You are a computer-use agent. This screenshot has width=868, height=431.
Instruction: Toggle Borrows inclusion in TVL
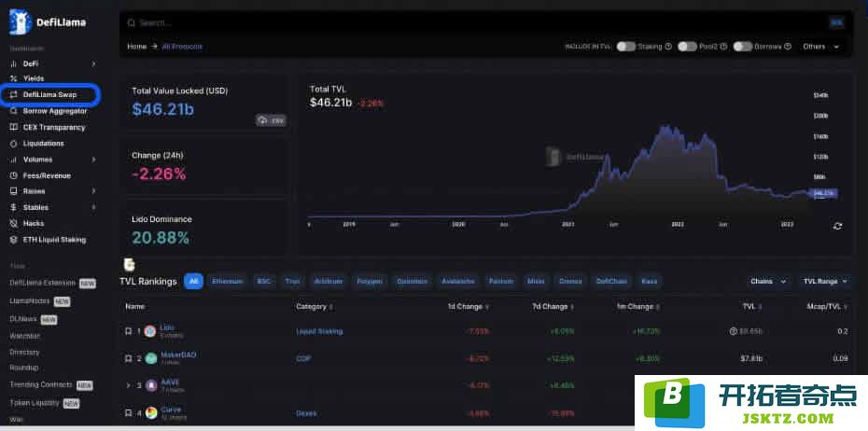[743, 47]
